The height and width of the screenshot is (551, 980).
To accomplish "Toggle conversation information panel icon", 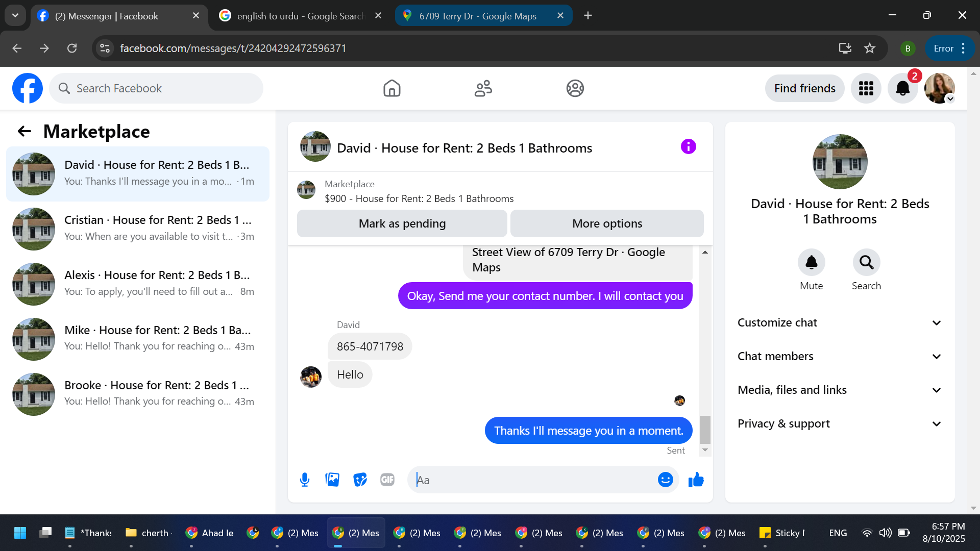I will pyautogui.click(x=688, y=147).
